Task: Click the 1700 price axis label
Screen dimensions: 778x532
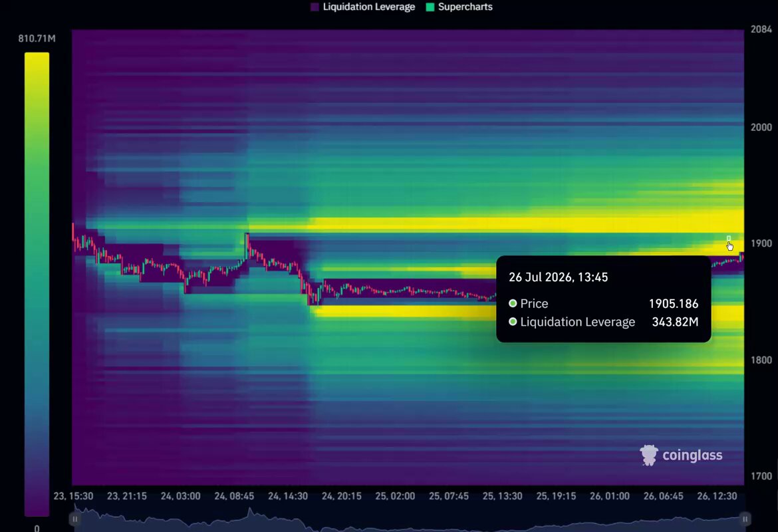Action: pyautogui.click(x=761, y=476)
